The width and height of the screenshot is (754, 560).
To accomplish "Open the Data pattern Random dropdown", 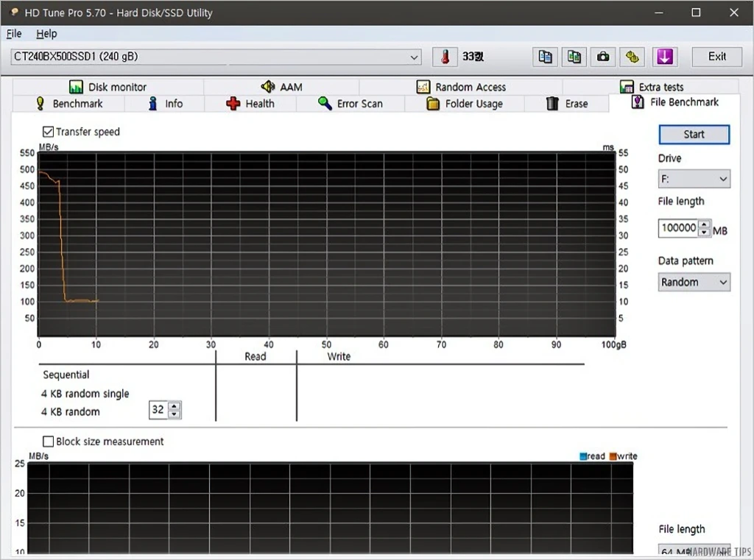I will [x=694, y=282].
